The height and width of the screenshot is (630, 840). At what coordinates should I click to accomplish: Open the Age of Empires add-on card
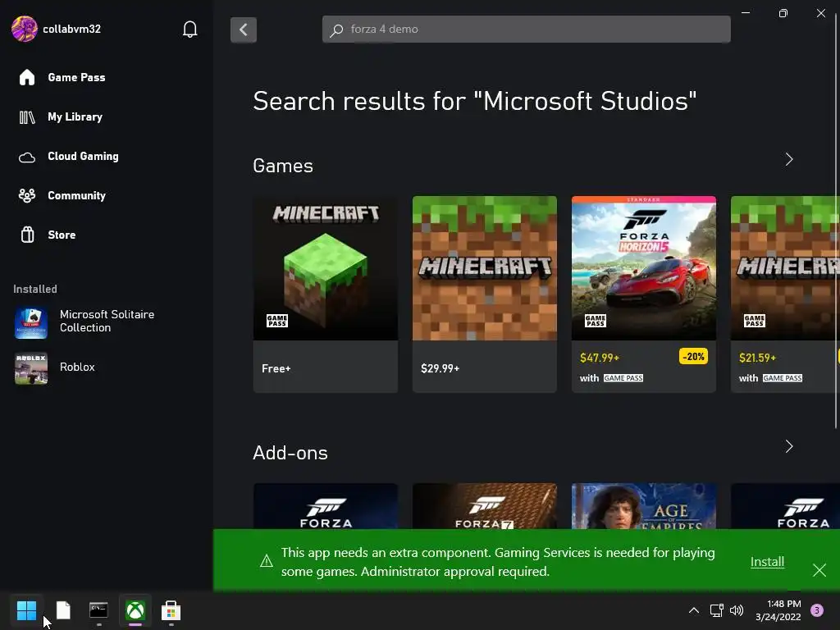pos(643,506)
